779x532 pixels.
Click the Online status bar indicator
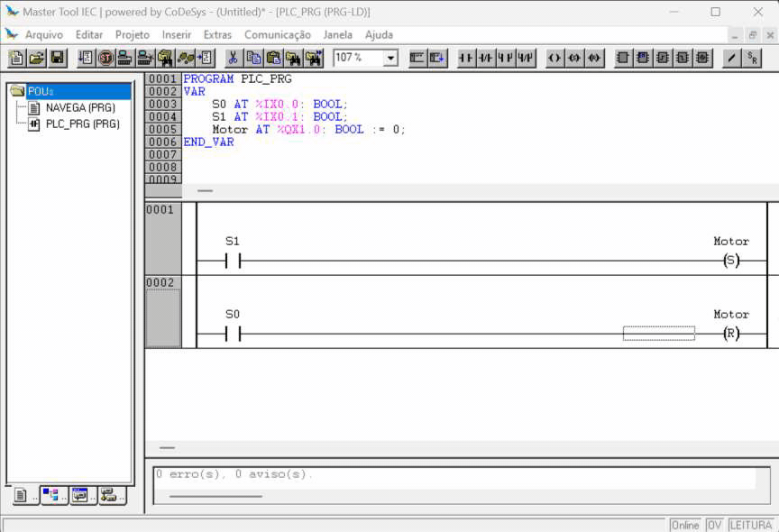[x=685, y=525]
